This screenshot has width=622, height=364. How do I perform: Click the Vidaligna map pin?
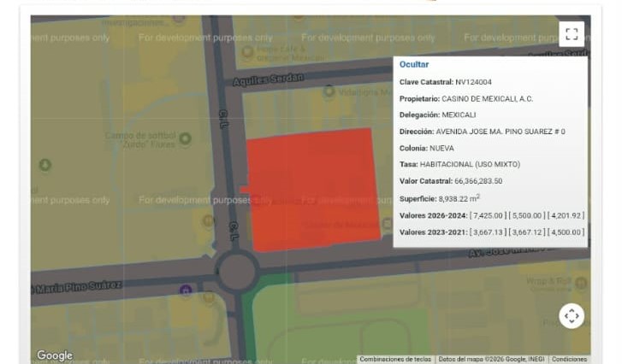pyautogui.click(x=329, y=91)
